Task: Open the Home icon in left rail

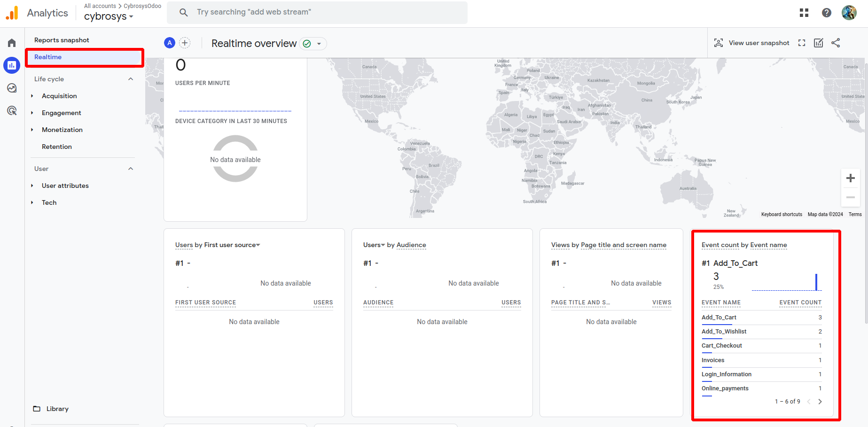Action: click(12, 43)
